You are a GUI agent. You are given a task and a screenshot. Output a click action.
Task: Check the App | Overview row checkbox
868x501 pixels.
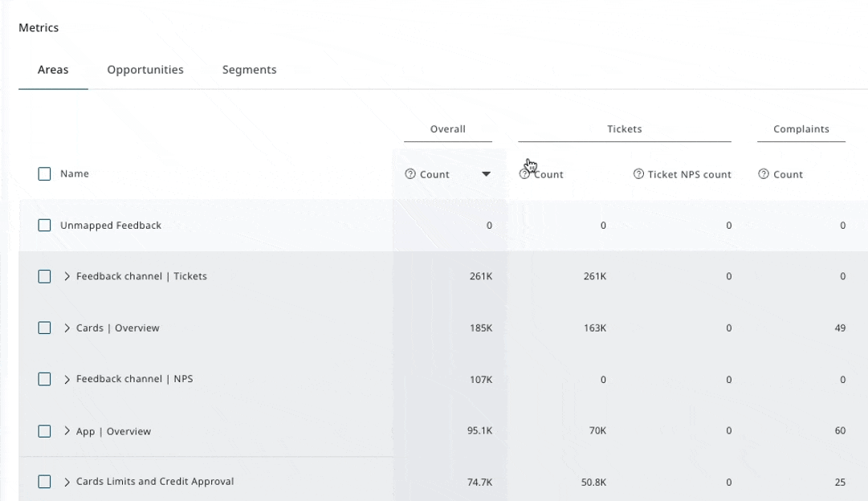(x=44, y=430)
